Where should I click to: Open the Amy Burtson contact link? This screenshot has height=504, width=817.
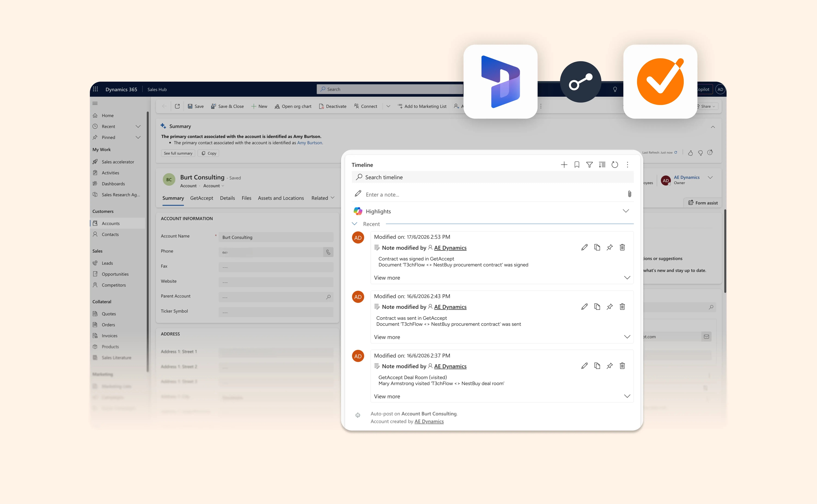[310, 143]
